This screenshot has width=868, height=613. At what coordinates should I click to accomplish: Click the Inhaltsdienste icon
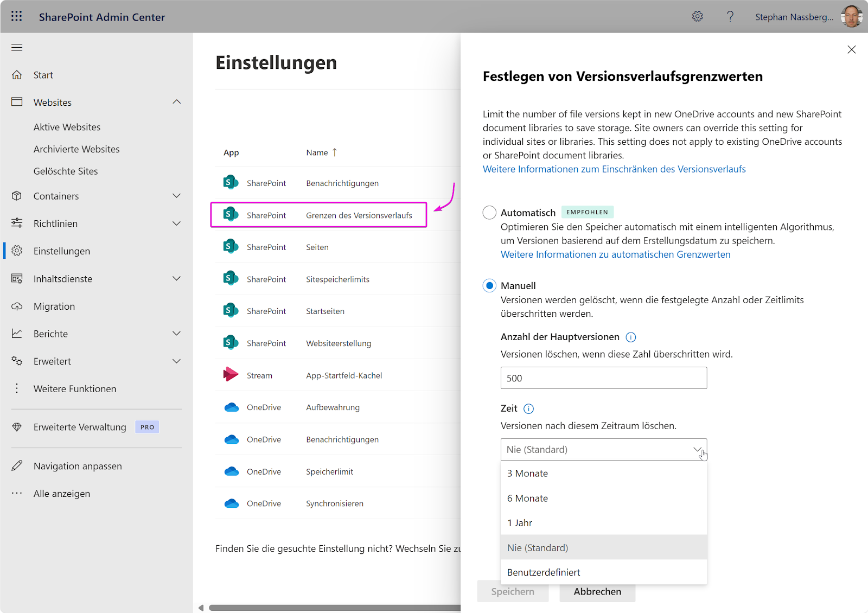(x=17, y=278)
